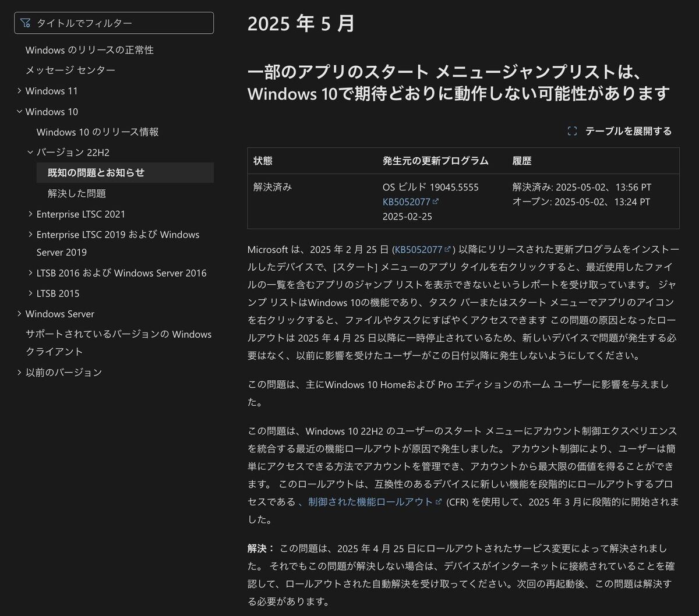Expand the Windows 11 chevron
This screenshot has width=699, height=616.
[19, 91]
